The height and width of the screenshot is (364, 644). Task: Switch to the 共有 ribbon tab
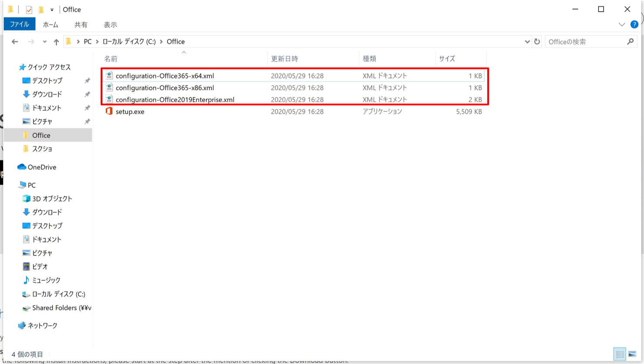[81, 25]
